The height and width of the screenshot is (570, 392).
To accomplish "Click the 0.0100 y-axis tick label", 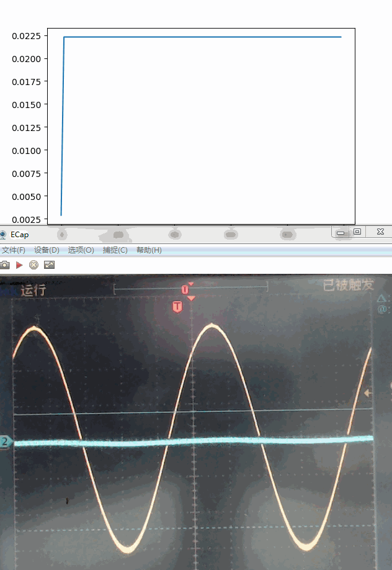I will click(27, 150).
